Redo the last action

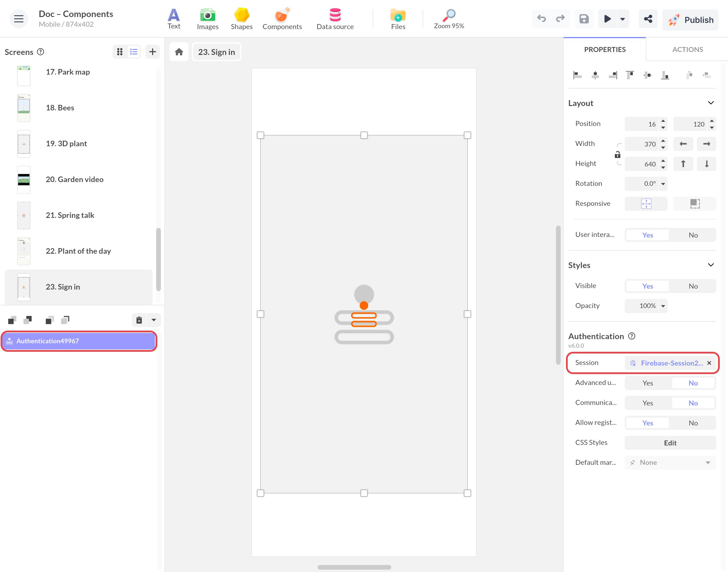[560, 19]
